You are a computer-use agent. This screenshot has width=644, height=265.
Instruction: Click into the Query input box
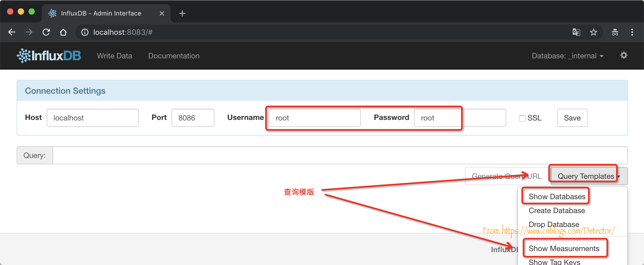point(340,155)
